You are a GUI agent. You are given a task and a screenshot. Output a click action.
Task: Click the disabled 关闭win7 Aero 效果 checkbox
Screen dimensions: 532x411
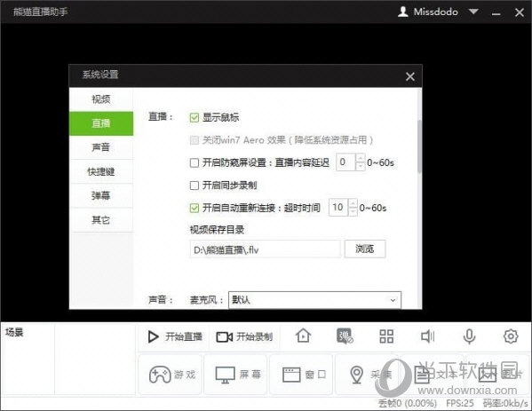pyautogui.click(x=195, y=140)
